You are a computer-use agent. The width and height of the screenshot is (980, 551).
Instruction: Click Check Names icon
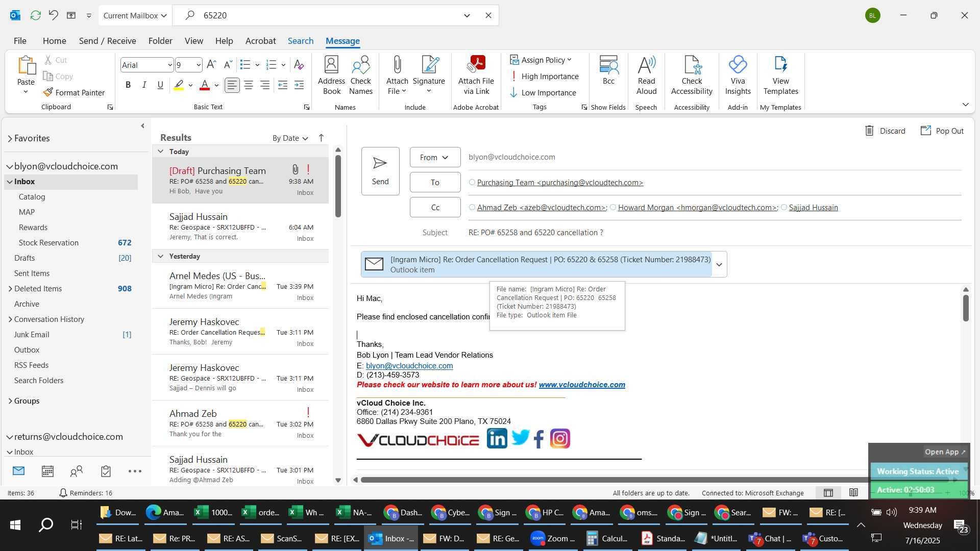(361, 76)
